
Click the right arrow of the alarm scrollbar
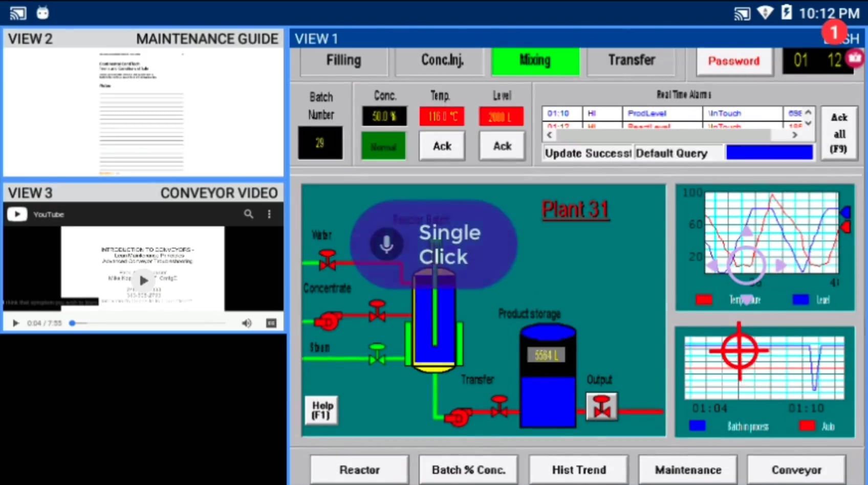click(x=794, y=135)
